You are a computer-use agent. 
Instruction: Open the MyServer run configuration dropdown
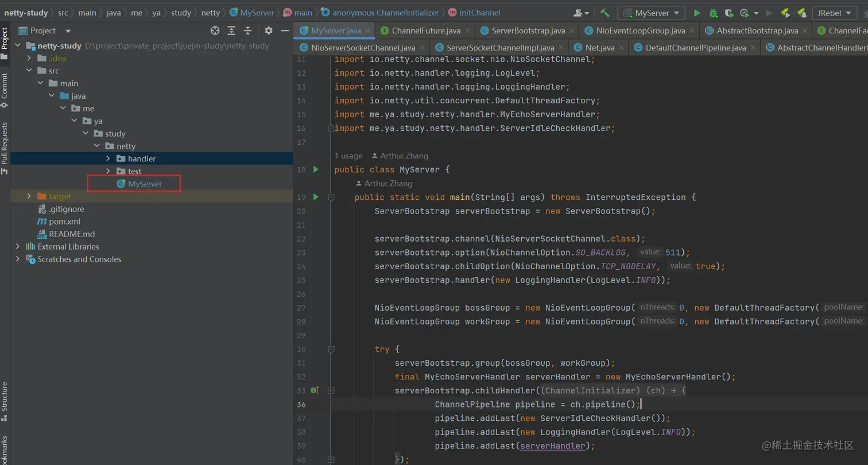pos(651,13)
